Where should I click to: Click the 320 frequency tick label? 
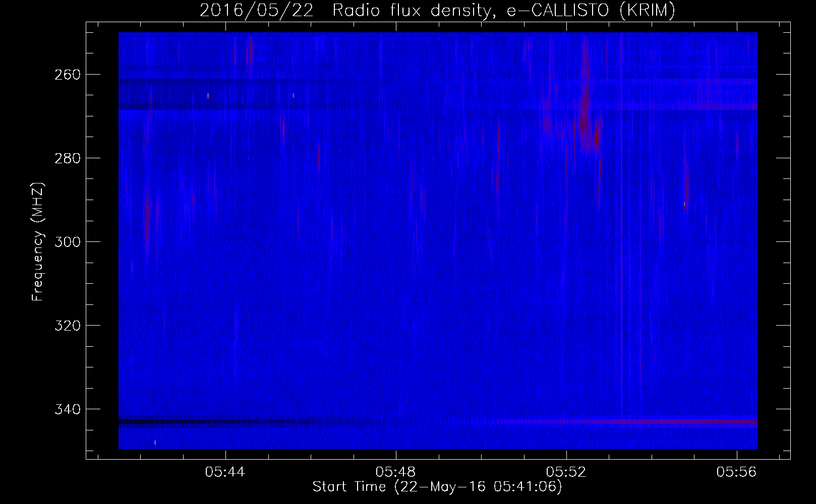click(68, 325)
